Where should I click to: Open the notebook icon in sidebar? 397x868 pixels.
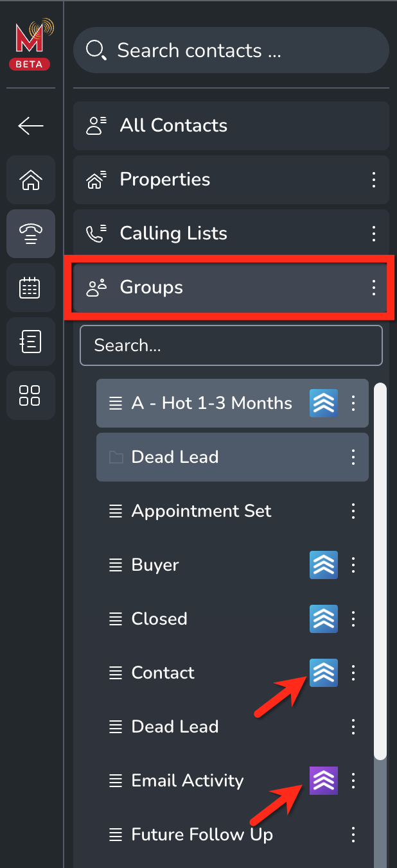pyautogui.click(x=31, y=342)
